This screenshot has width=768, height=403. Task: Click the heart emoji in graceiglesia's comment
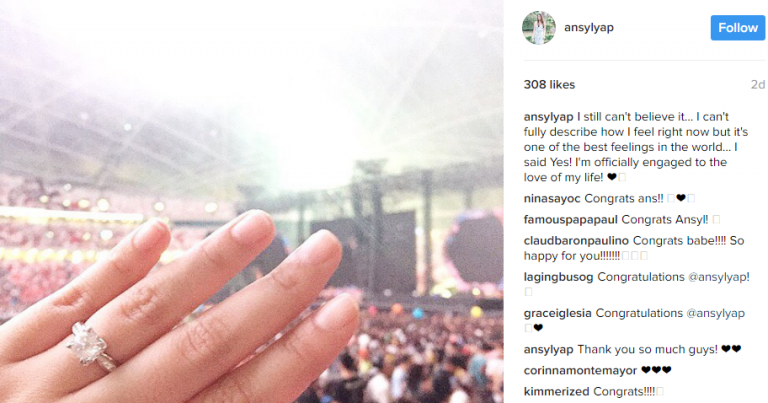[x=538, y=328]
